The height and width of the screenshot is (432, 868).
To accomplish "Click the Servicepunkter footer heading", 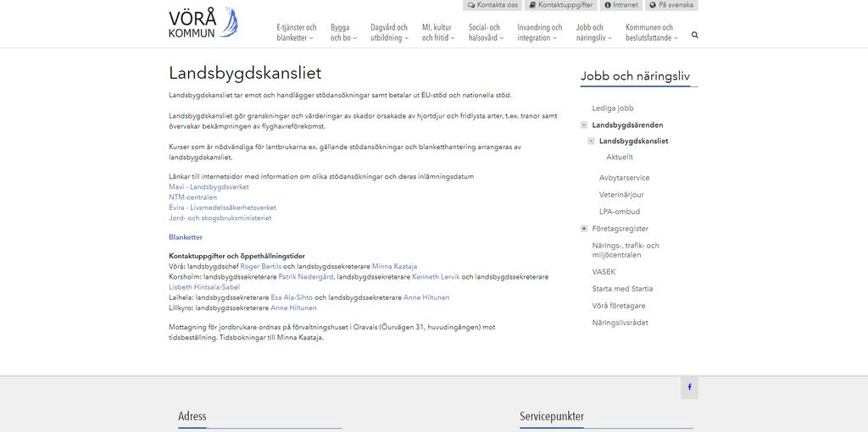I will point(551,417).
